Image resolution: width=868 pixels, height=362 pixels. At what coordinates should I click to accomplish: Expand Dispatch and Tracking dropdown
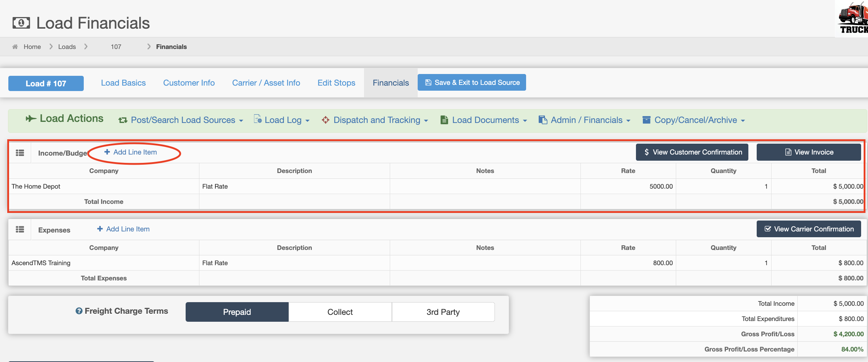tap(376, 120)
